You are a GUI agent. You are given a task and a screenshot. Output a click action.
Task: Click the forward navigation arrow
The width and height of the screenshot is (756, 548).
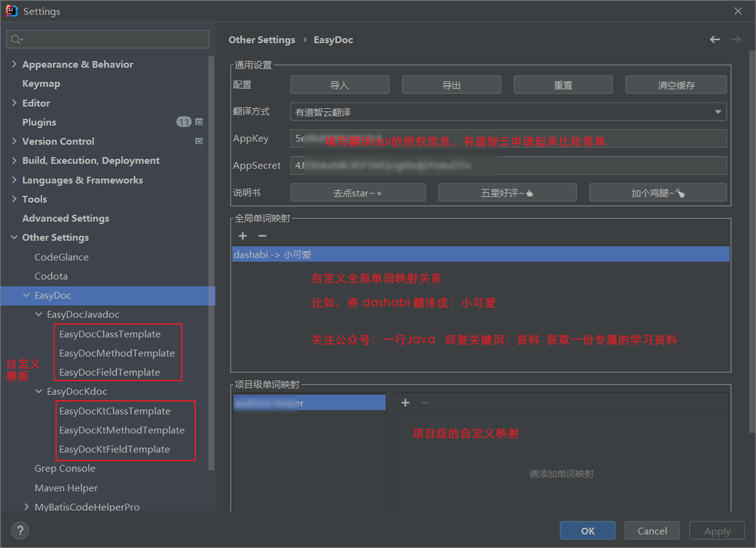736,39
